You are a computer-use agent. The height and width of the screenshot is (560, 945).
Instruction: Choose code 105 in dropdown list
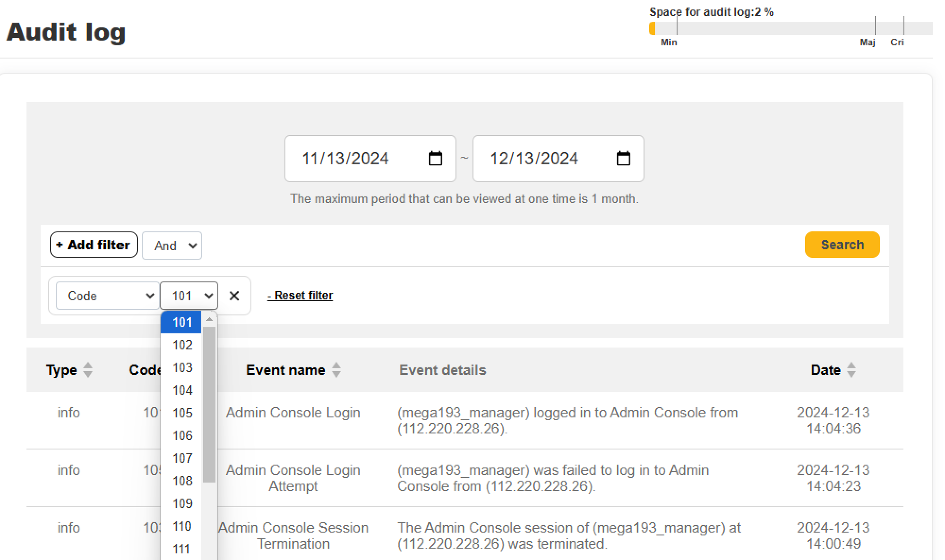182,413
